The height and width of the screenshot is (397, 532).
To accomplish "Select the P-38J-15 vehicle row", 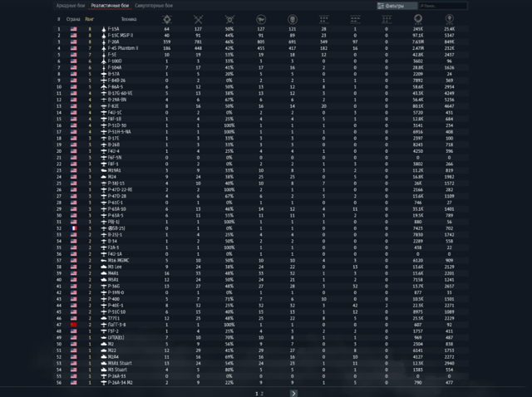I will click(260, 184).
